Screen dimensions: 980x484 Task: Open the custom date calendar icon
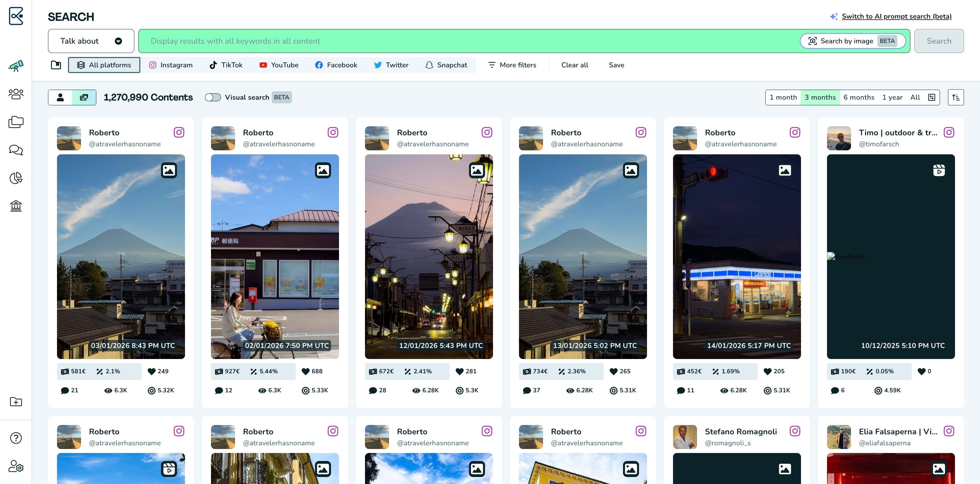[x=932, y=97]
